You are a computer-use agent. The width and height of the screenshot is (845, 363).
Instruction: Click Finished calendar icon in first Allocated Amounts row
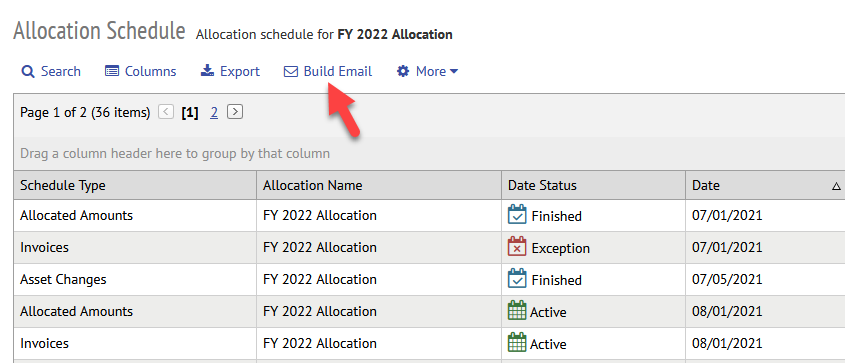point(517,215)
